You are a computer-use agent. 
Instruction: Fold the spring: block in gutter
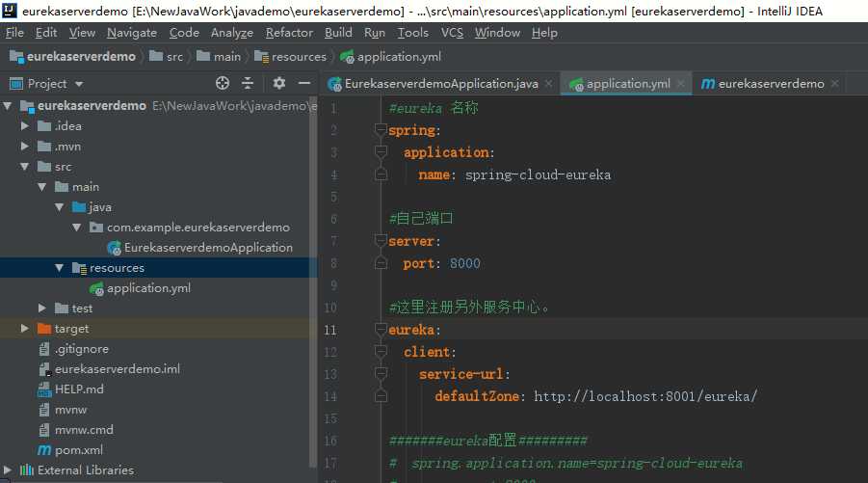[381, 130]
